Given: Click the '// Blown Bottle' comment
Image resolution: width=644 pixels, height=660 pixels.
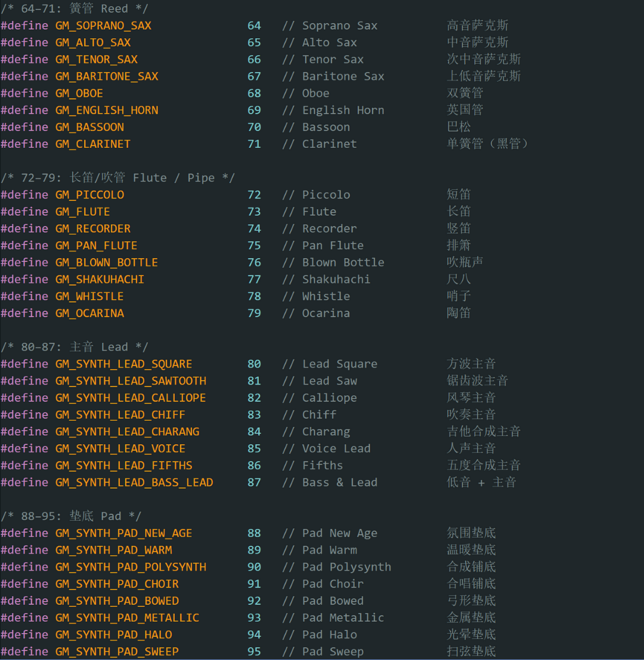Looking at the screenshot, I should coord(333,262).
